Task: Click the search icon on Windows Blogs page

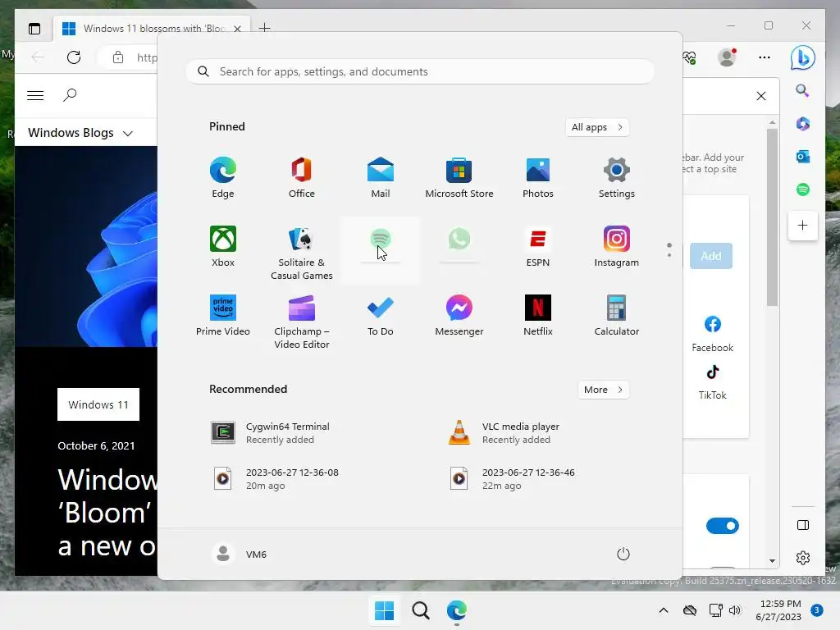Action: click(x=70, y=95)
